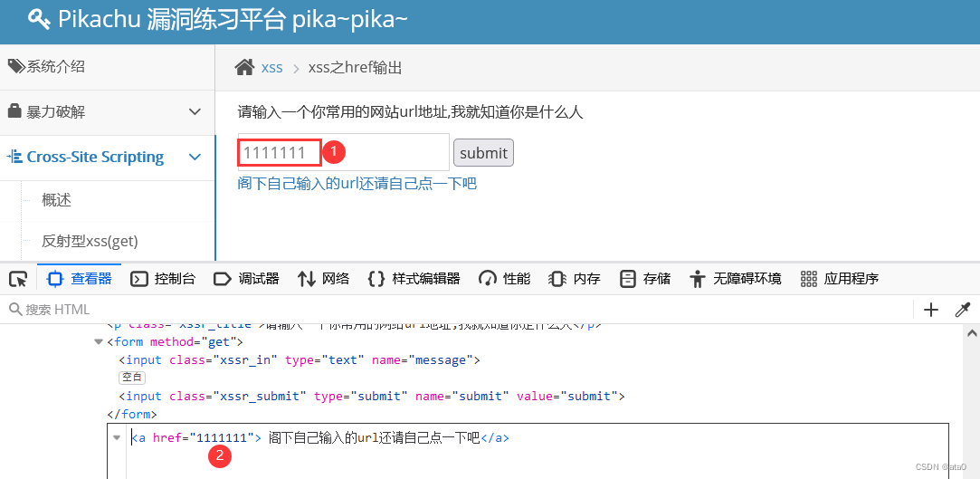Select the 暴力破解 sidebar section
The height and width of the screenshot is (479, 980).
point(108,112)
